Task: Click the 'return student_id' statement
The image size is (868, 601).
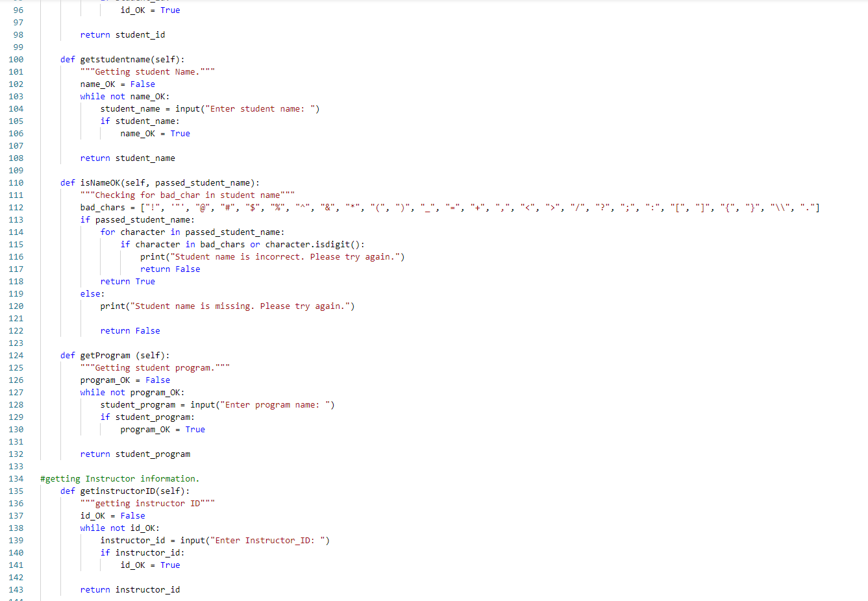Action: (123, 35)
